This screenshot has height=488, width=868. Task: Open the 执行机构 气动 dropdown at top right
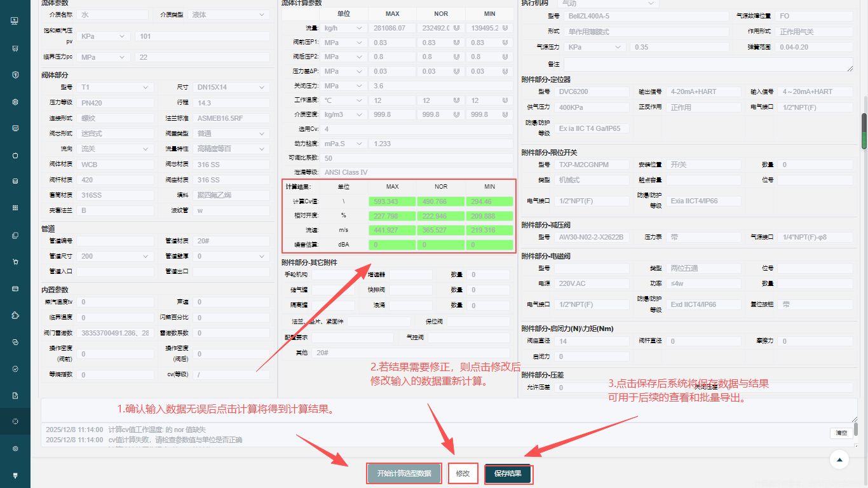click(x=607, y=3)
